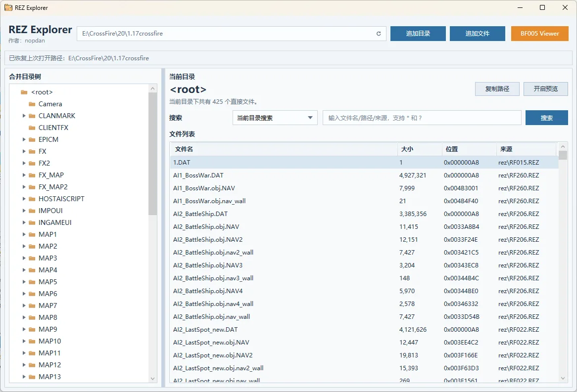577x392 pixels.
Task: Select AI2_BattleShip.obj.nav4_wall in file list
Action: click(x=364, y=304)
